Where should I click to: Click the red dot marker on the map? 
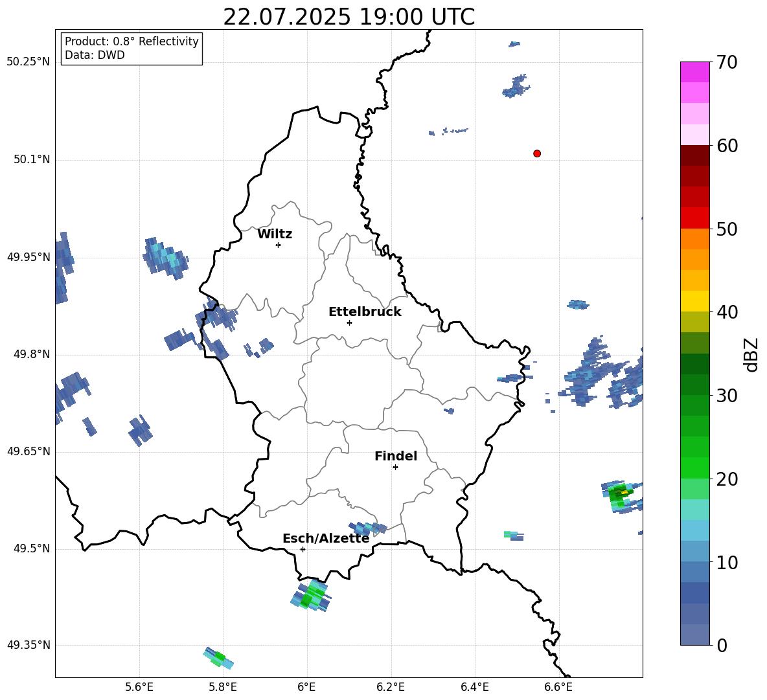click(537, 153)
